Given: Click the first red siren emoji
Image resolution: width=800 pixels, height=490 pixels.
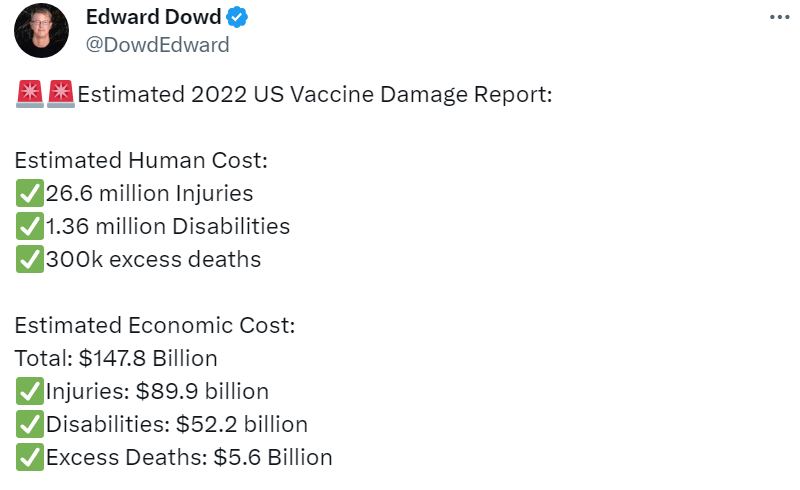Looking at the screenshot, I should coord(30,95).
